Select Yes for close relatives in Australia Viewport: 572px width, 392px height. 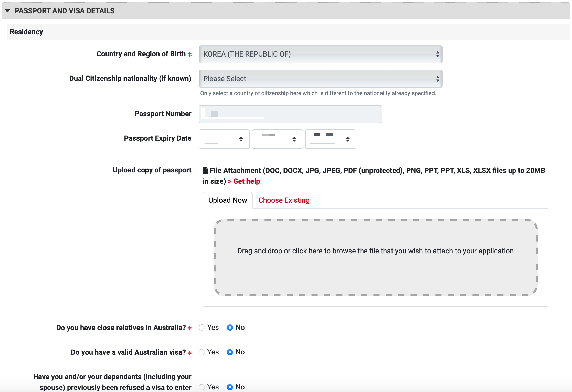pyautogui.click(x=202, y=328)
